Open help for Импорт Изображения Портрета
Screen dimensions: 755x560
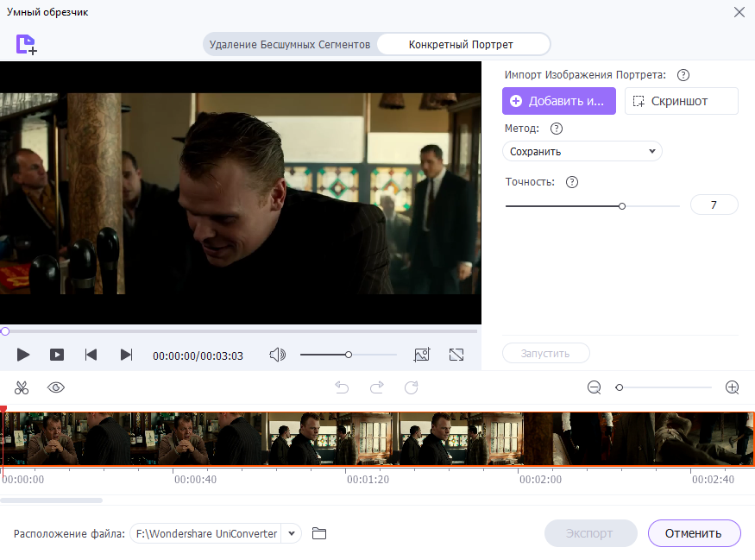[683, 75]
